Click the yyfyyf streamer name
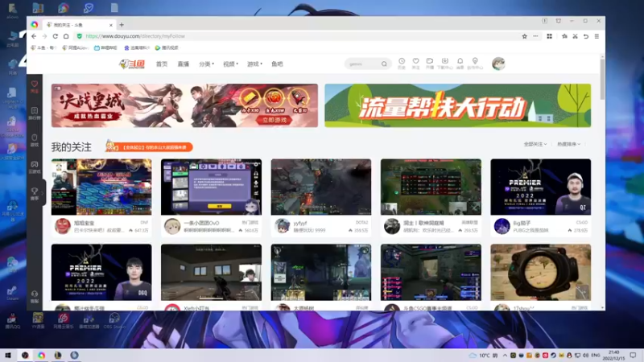644x362 pixels. pos(300,223)
